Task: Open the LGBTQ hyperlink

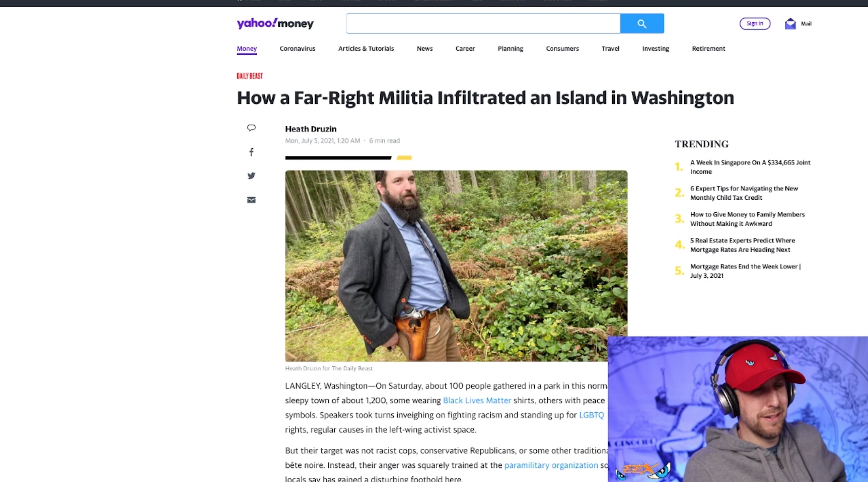Action: pyautogui.click(x=592, y=415)
